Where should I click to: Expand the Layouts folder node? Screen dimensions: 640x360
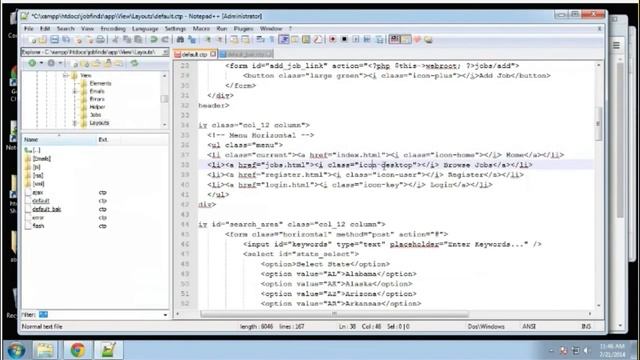[x=75, y=123]
